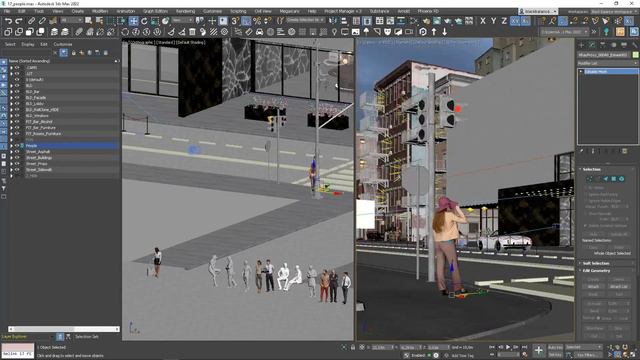This screenshot has height=360, width=640.
Task: Toggle visibility of the Street_Asphalt layer
Action: click(x=17, y=152)
